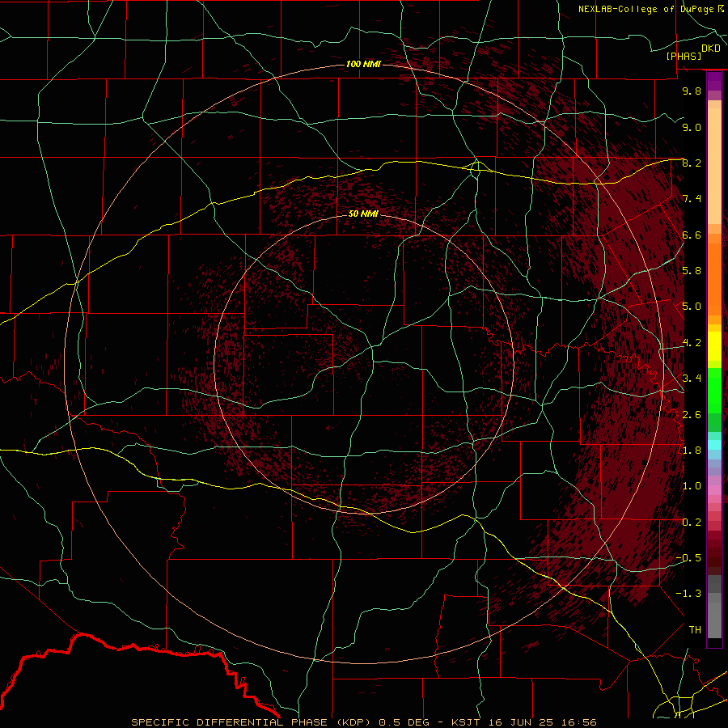Click the 9.0 value on the scale
Screen dimensions: 728x728
(x=692, y=127)
